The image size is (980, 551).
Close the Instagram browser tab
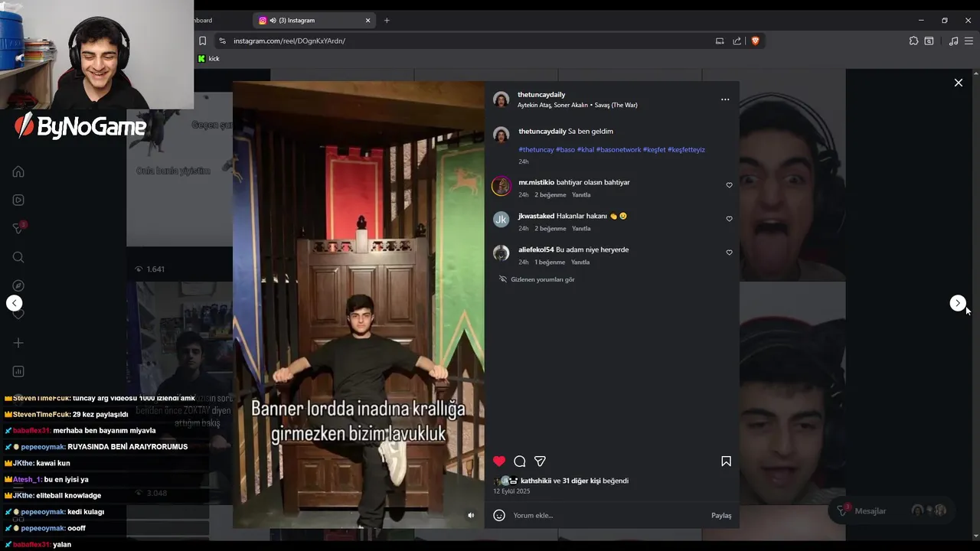[x=368, y=21]
